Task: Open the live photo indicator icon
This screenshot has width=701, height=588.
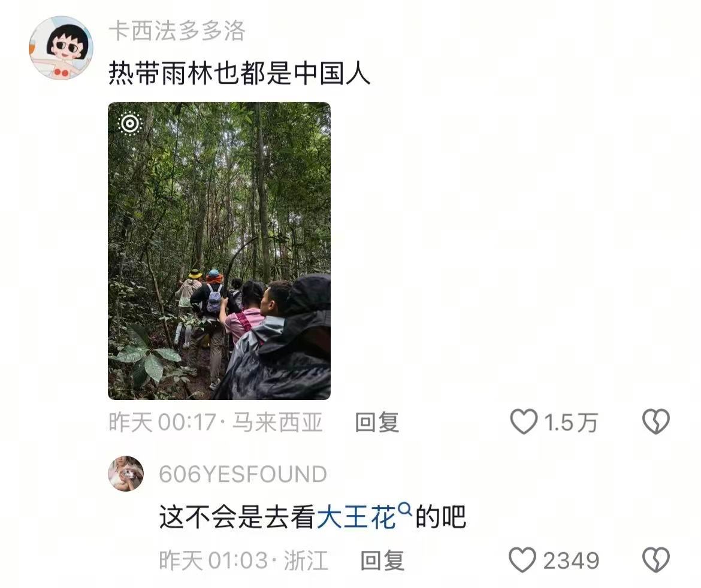Action: pos(130,123)
